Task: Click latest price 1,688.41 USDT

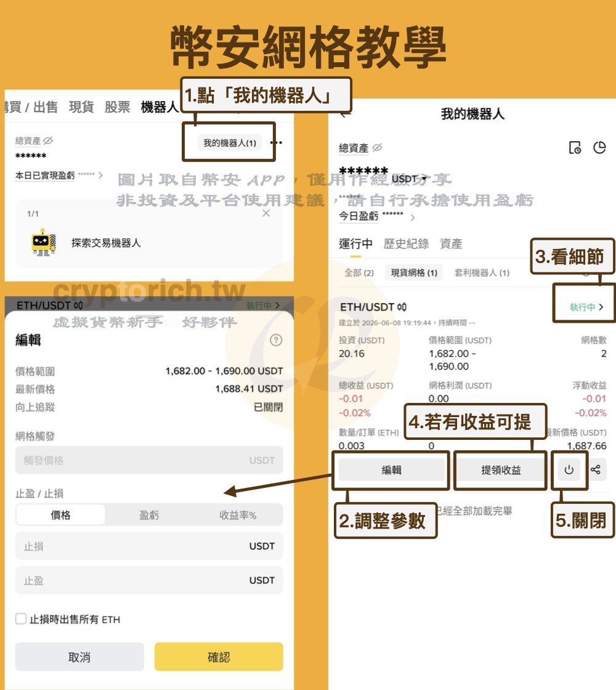Action: [249, 389]
